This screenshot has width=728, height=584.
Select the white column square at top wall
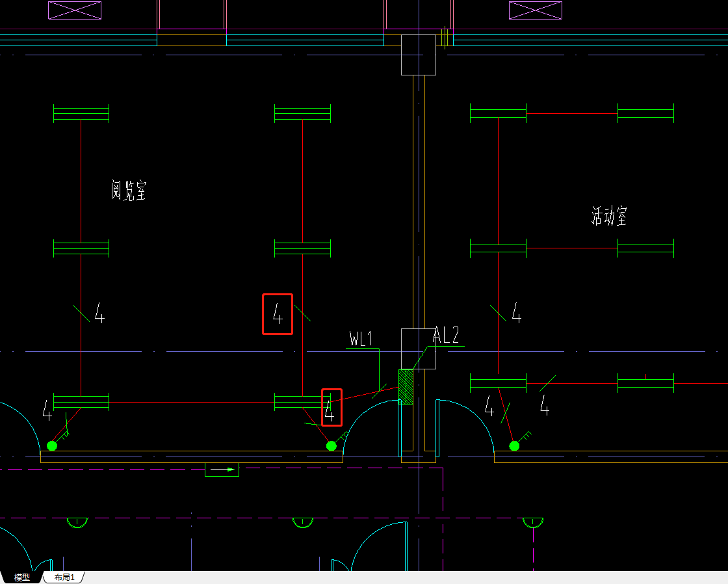pos(419,55)
